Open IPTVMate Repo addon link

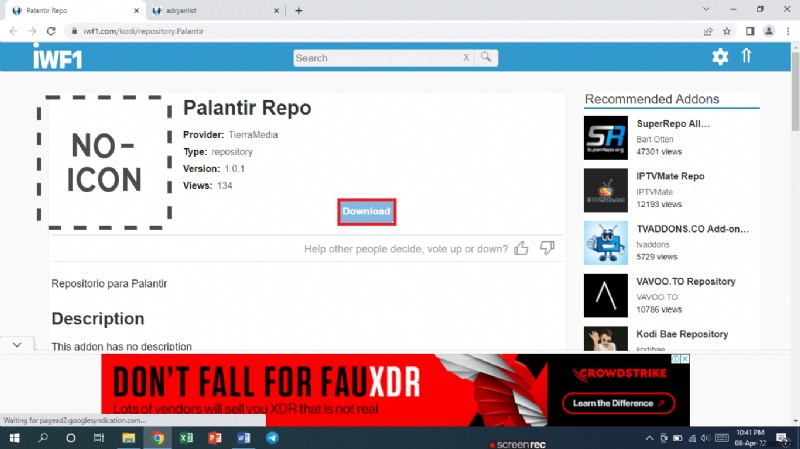[x=670, y=176]
